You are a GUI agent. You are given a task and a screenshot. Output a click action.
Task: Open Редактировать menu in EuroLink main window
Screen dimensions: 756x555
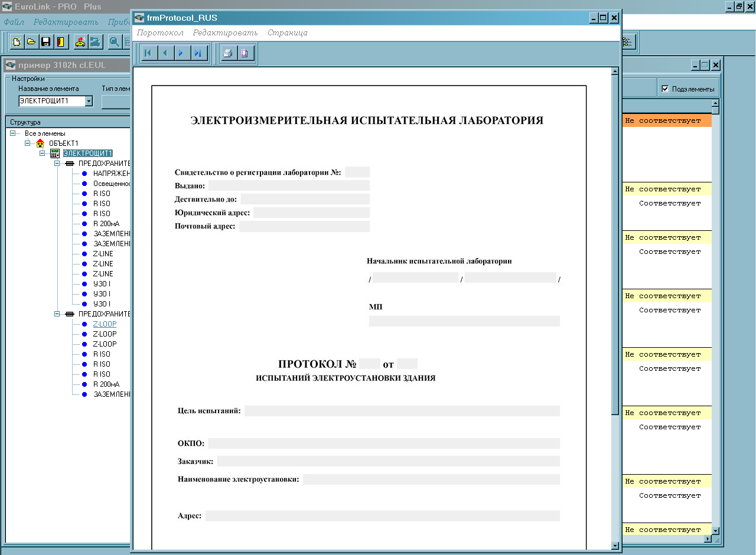pos(66,22)
